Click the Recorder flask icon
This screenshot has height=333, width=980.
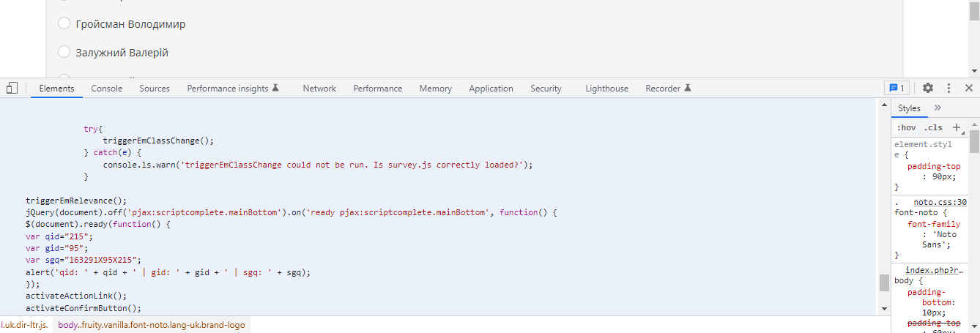[x=688, y=88]
